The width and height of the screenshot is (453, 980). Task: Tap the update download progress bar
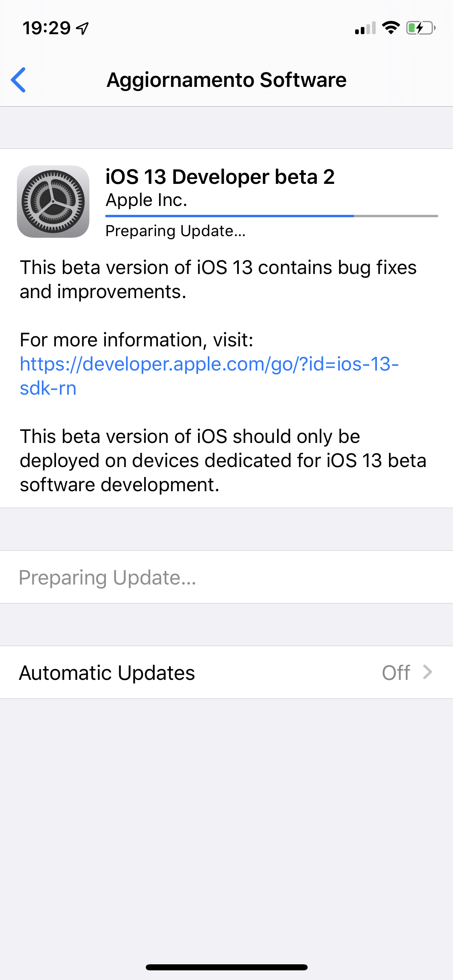click(271, 216)
